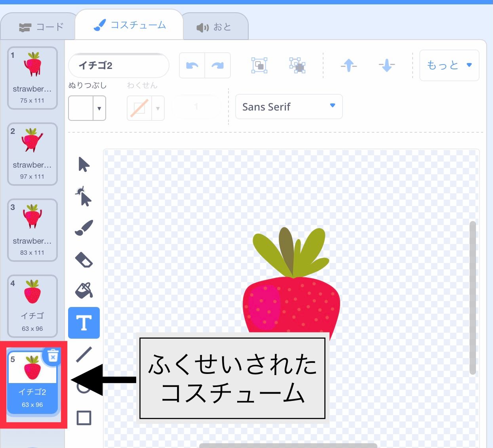Delete costume 5 イチゴ2

[52, 356]
